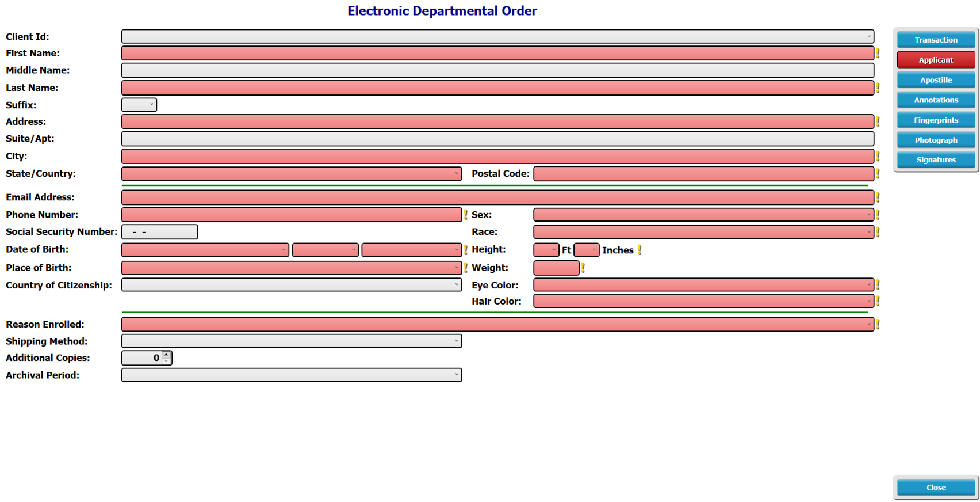Click the First Name required warning icon
The height and width of the screenshot is (502, 980).
point(878,53)
